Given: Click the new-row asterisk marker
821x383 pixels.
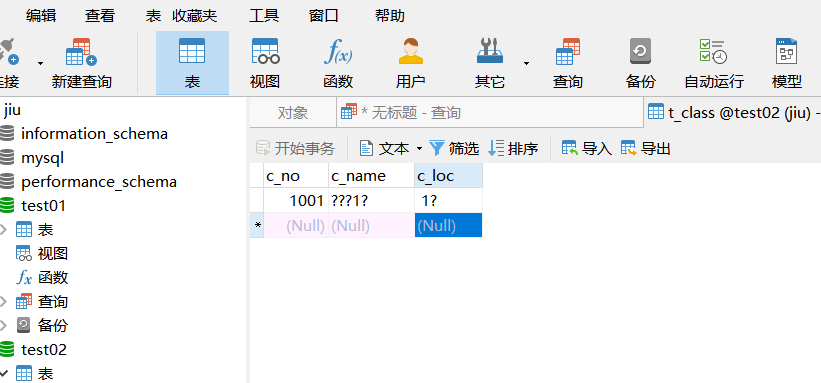Looking at the screenshot, I should (257, 225).
